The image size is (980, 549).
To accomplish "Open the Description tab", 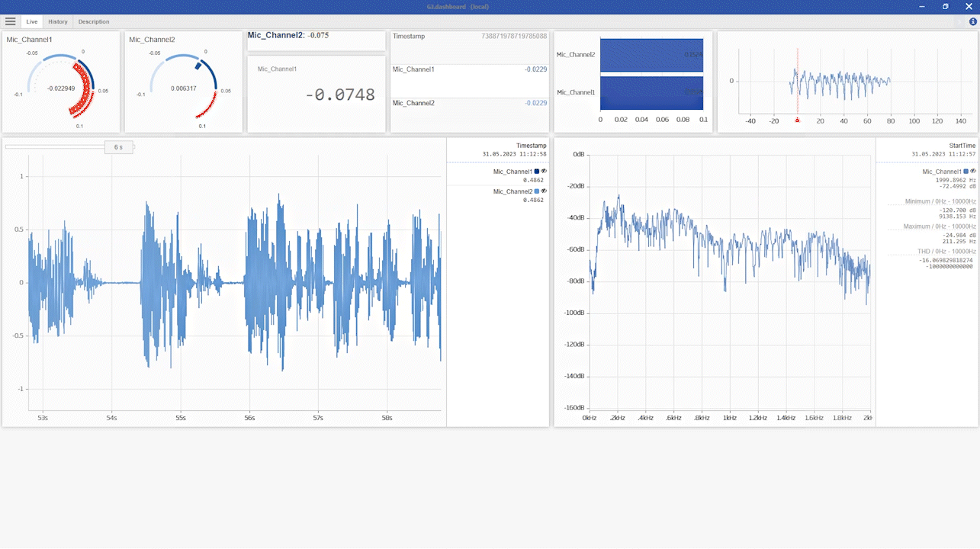I will coord(94,22).
